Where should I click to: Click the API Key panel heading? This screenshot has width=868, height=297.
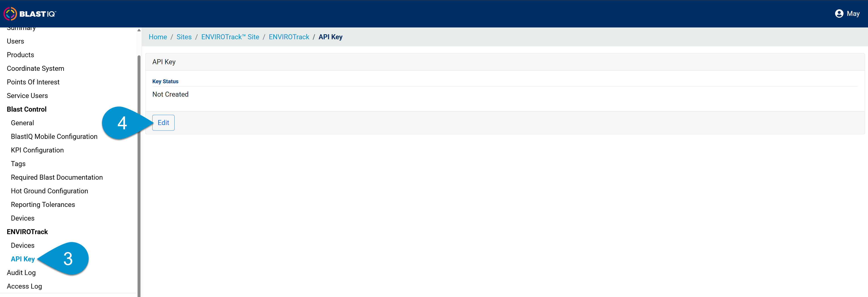tap(164, 62)
